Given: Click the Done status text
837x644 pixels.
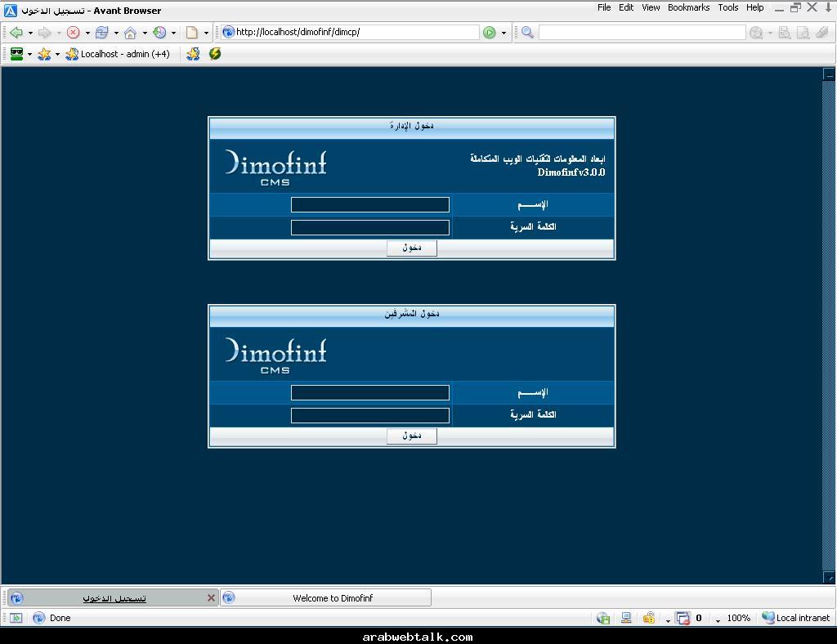Looking at the screenshot, I should click(x=60, y=618).
